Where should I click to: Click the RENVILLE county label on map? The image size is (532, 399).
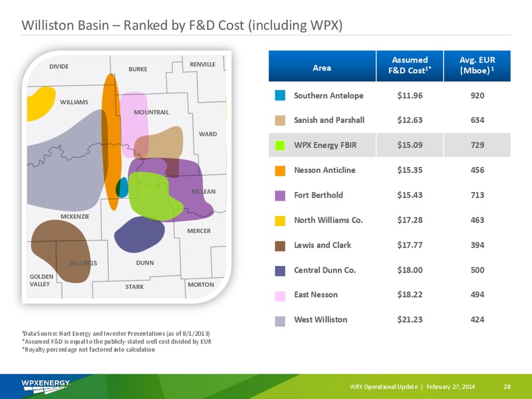[203, 65]
